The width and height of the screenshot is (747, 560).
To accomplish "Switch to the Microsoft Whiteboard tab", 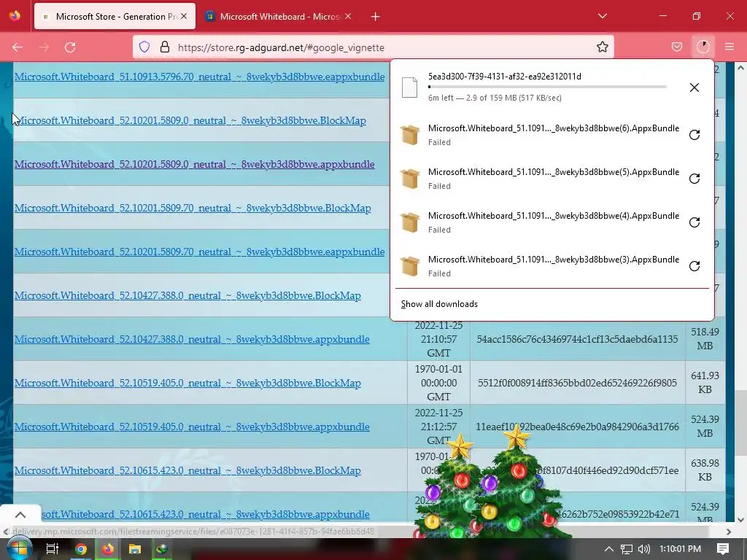I will click(x=279, y=16).
